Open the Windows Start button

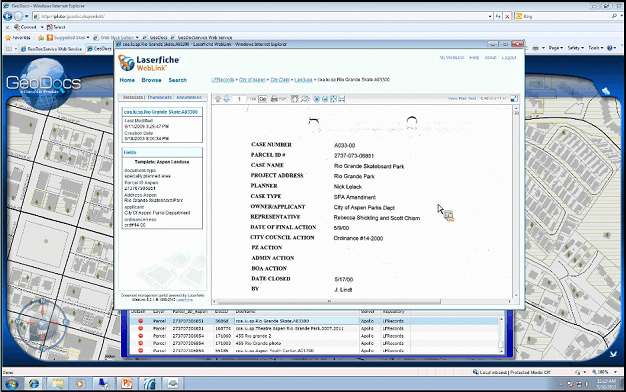click(x=11, y=384)
